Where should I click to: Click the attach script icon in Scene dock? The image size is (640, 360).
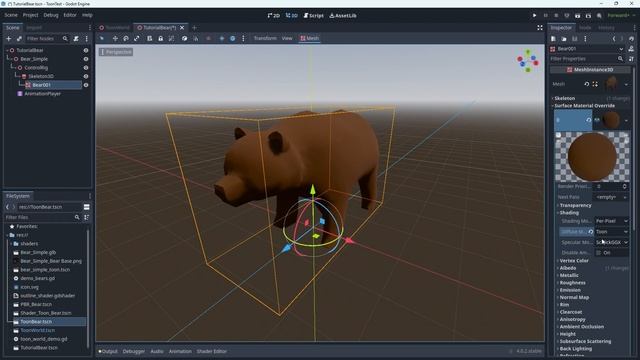click(x=76, y=38)
